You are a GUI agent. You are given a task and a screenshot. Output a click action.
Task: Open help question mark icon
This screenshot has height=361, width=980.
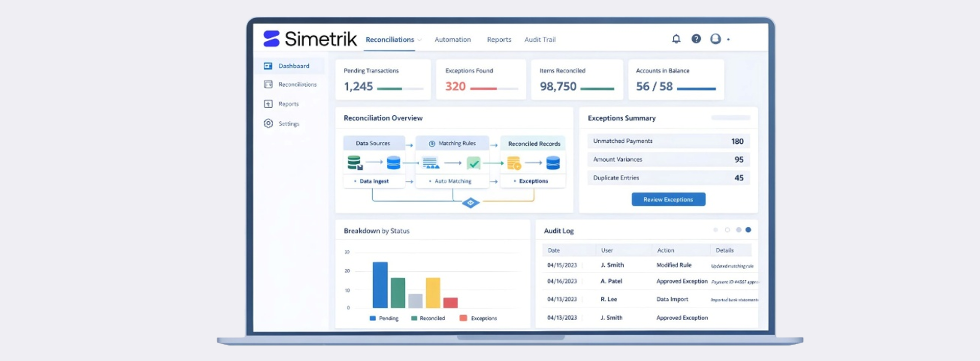point(696,39)
